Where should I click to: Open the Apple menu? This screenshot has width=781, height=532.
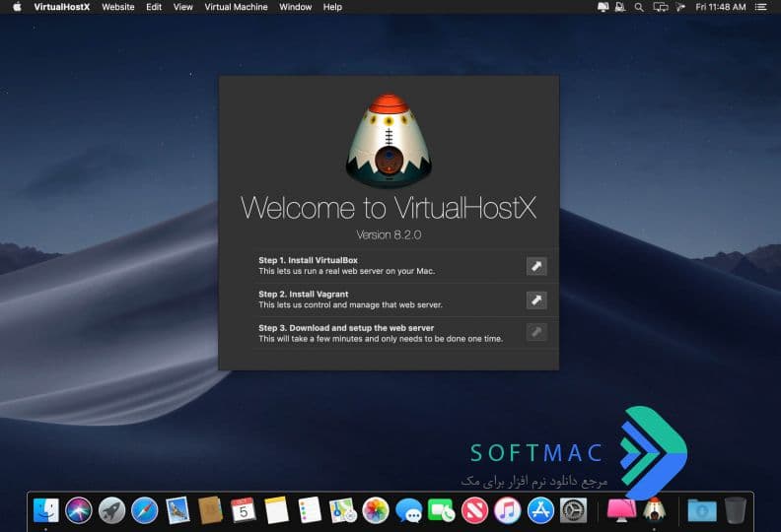click(17, 7)
